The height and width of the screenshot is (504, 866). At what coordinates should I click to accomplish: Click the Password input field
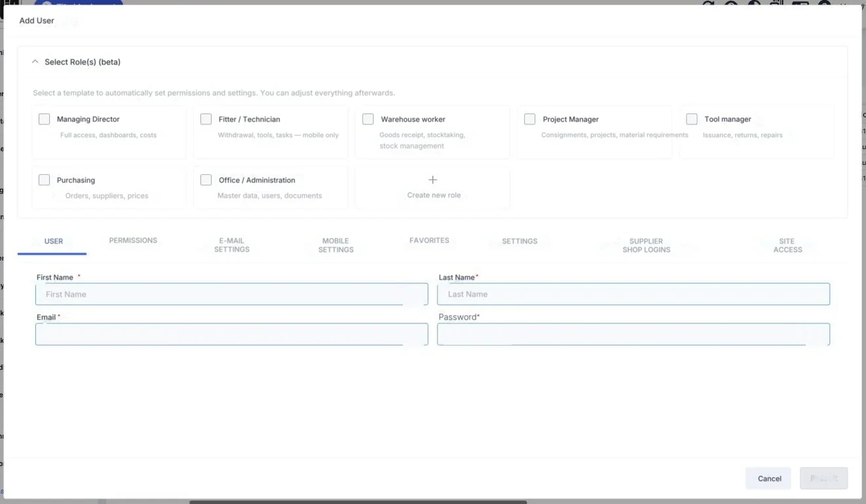[x=633, y=334]
